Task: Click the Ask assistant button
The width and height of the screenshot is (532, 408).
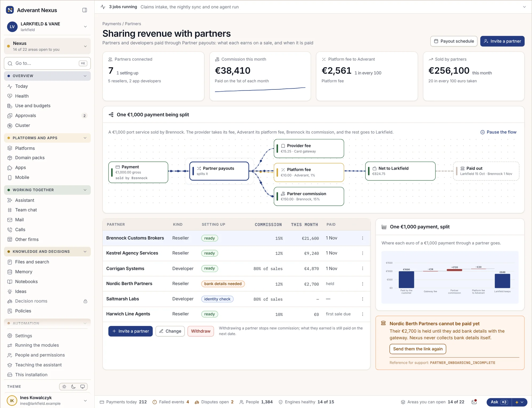Action: click(x=499, y=402)
